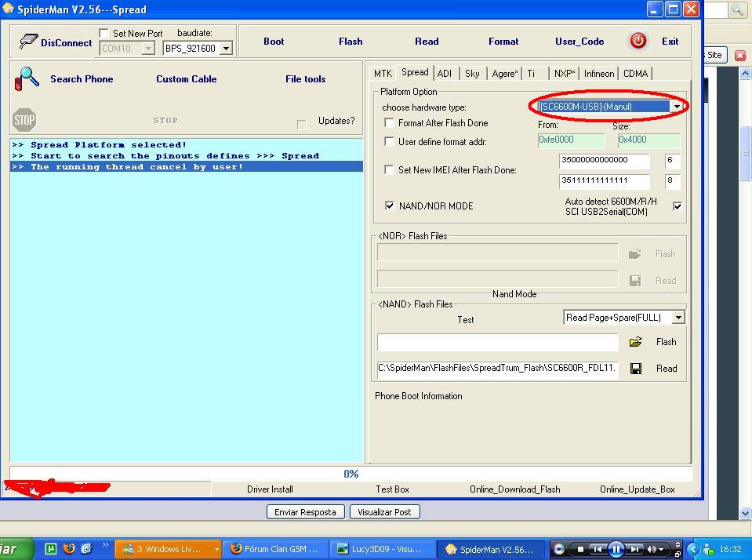The height and width of the screenshot is (560, 752).
Task: Click Read in the top toolbar
Action: [427, 42]
